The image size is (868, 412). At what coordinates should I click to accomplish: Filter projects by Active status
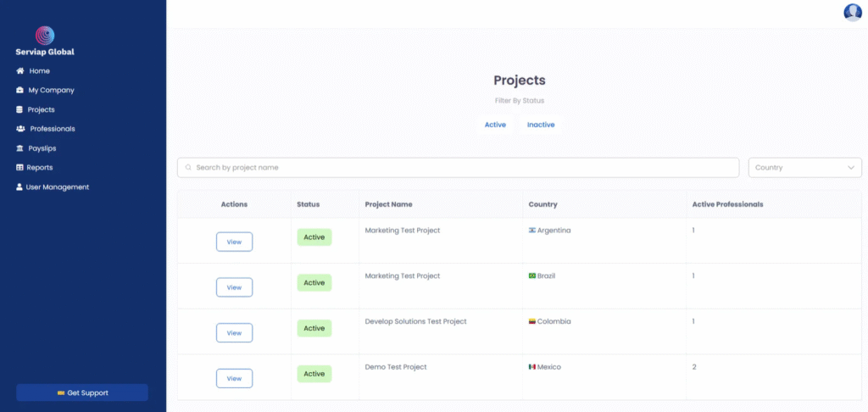[495, 125]
